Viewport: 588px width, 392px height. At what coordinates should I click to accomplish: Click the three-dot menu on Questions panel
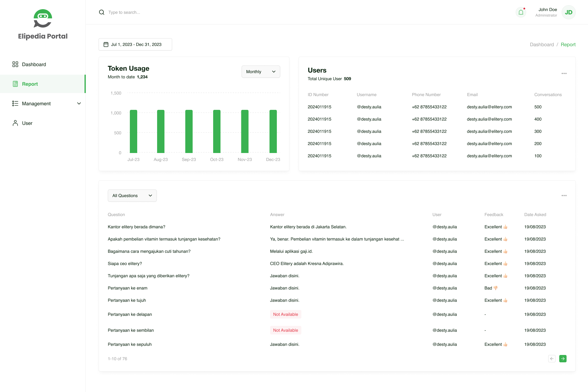(564, 196)
